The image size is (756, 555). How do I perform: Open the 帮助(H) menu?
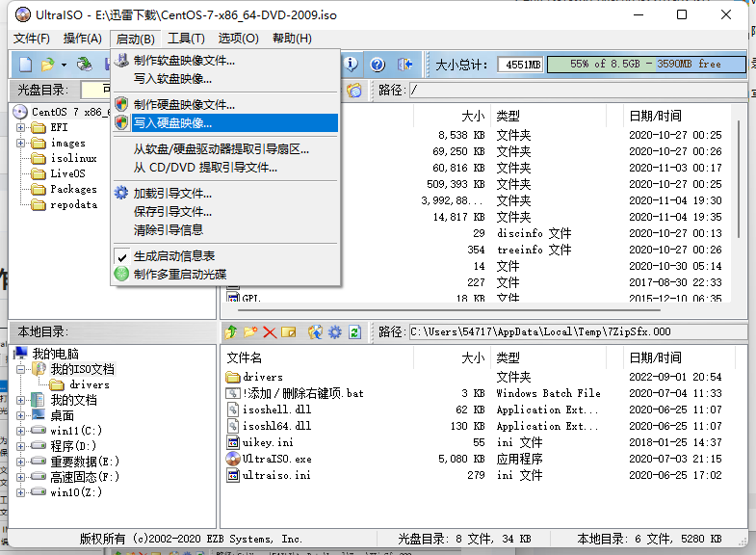(292, 39)
